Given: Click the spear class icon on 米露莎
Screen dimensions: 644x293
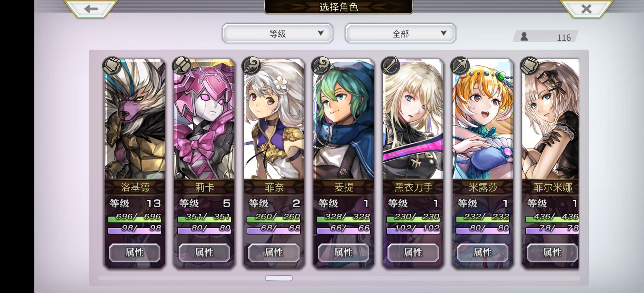Looking at the screenshot, I should click(460, 65).
